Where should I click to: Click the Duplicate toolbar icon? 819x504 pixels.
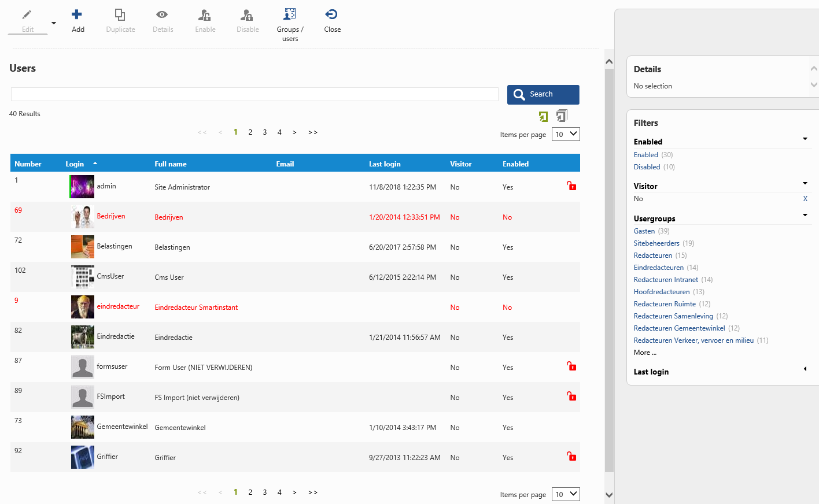click(120, 14)
